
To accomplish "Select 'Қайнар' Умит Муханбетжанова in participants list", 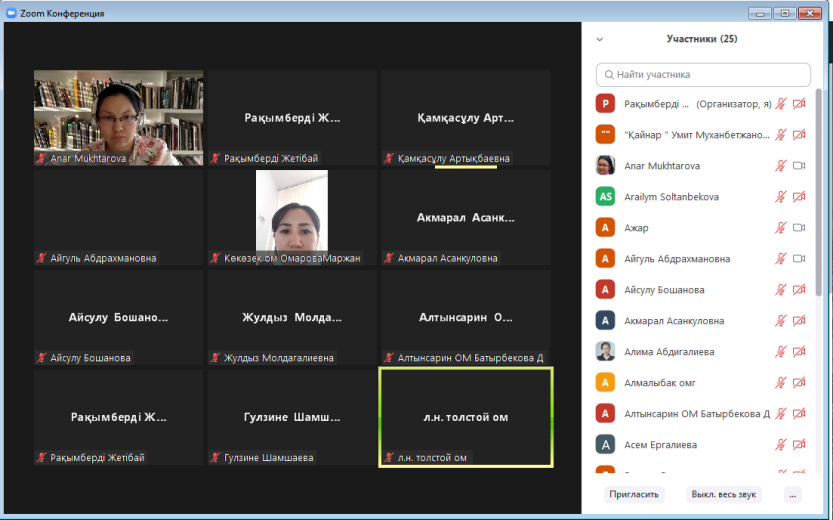I will (697, 135).
